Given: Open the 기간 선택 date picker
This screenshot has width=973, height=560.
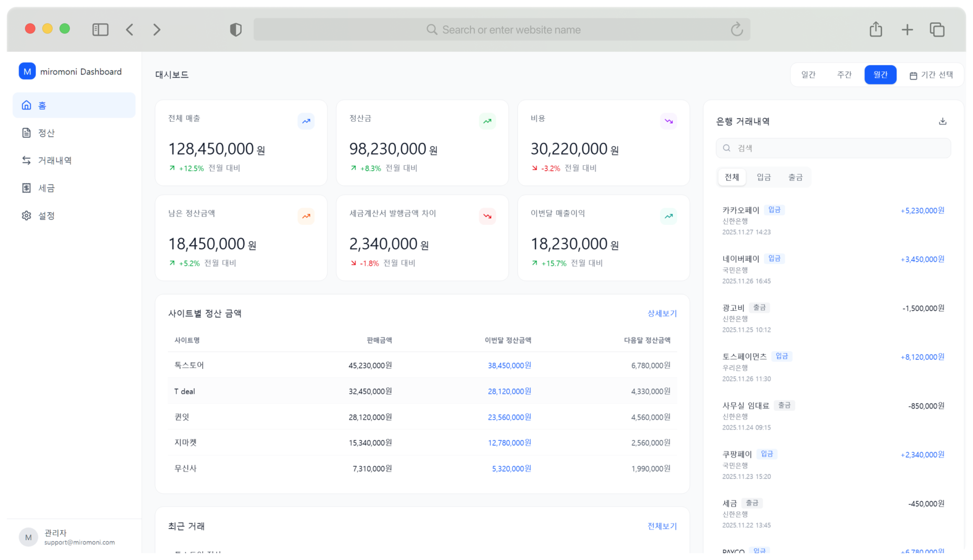Looking at the screenshot, I should tap(931, 75).
